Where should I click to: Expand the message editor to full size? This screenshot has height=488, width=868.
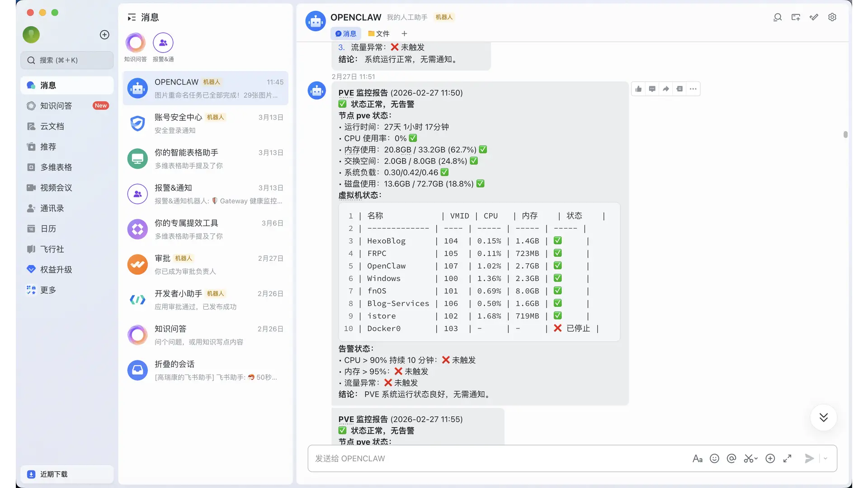787,459
